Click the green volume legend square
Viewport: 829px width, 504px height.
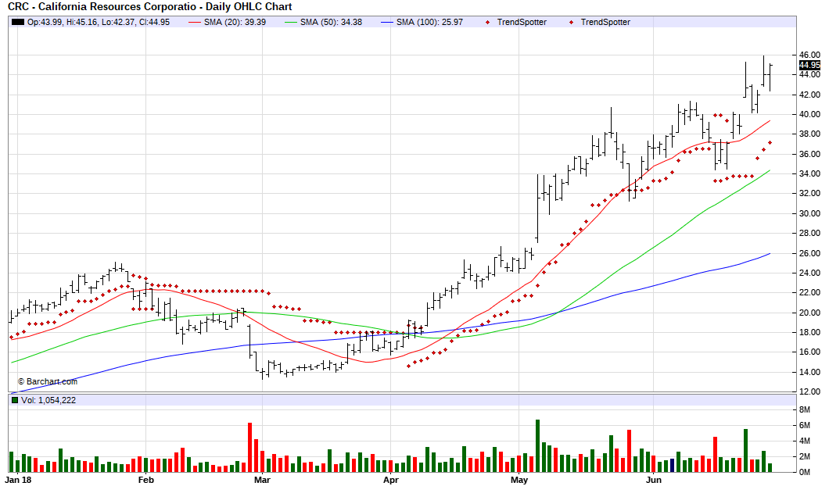(15, 400)
